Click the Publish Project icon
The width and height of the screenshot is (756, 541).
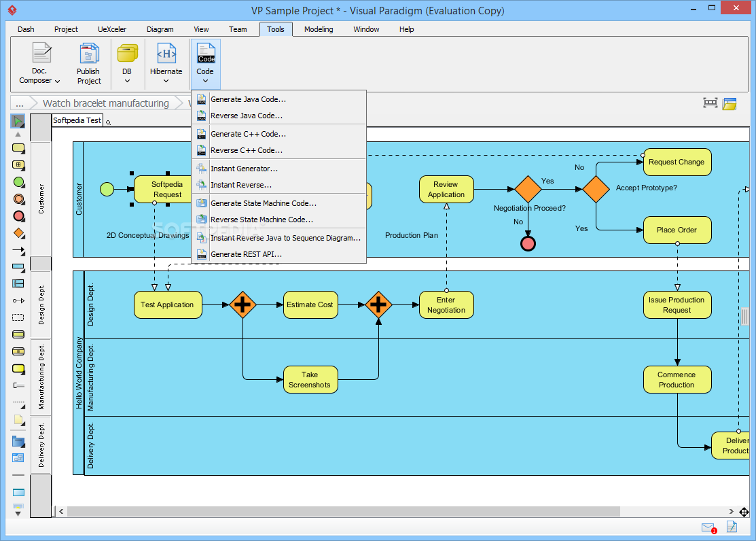point(89,53)
